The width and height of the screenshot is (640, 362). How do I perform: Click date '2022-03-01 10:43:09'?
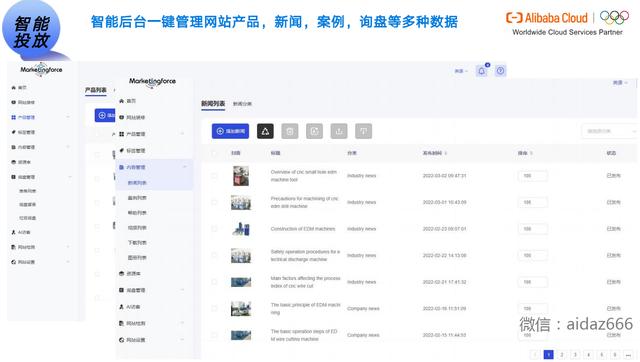[444, 202]
